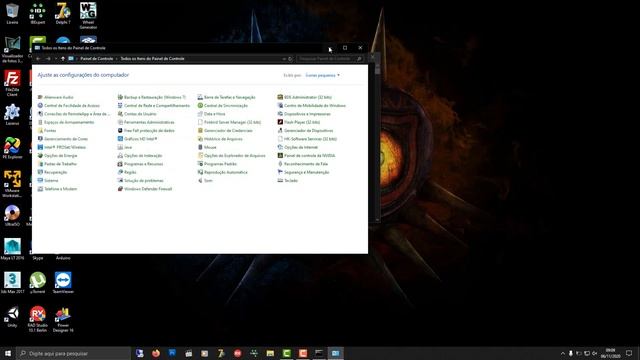This screenshot has width=640, height=360.
Task: Open the Fontes folder item
Action: [x=47, y=131]
